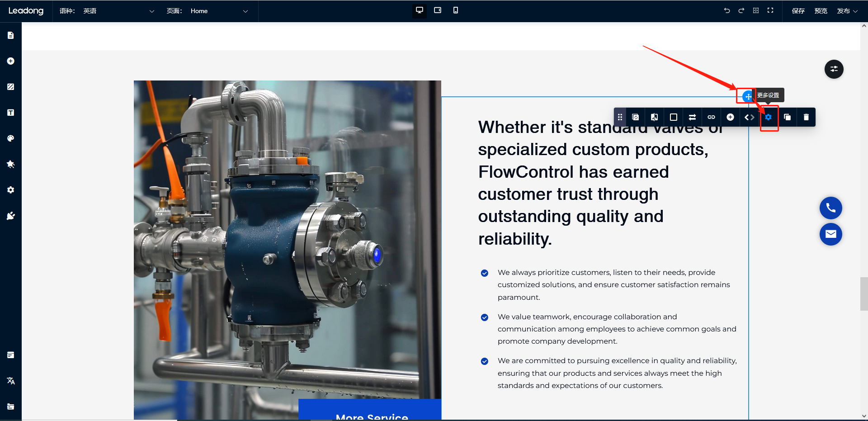Screen dimensions: 868x421
Task: Switch to mobile phone preview mode
Action: point(456,10)
